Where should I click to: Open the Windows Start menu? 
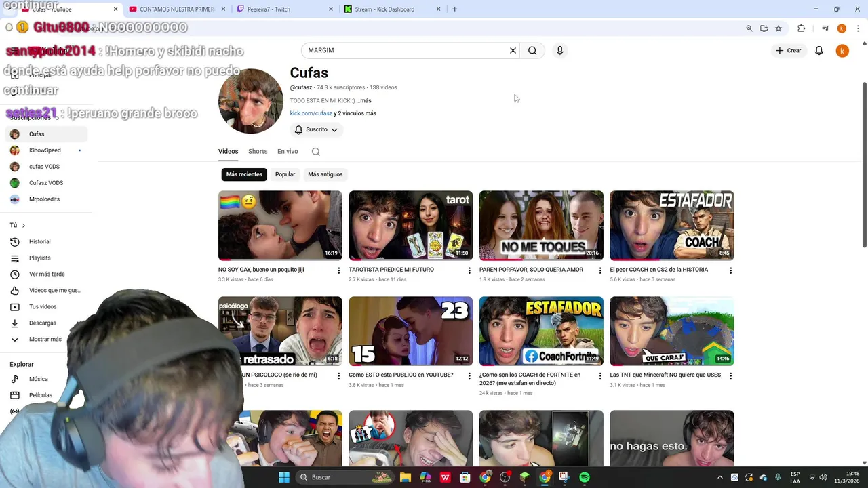(x=284, y=477)
